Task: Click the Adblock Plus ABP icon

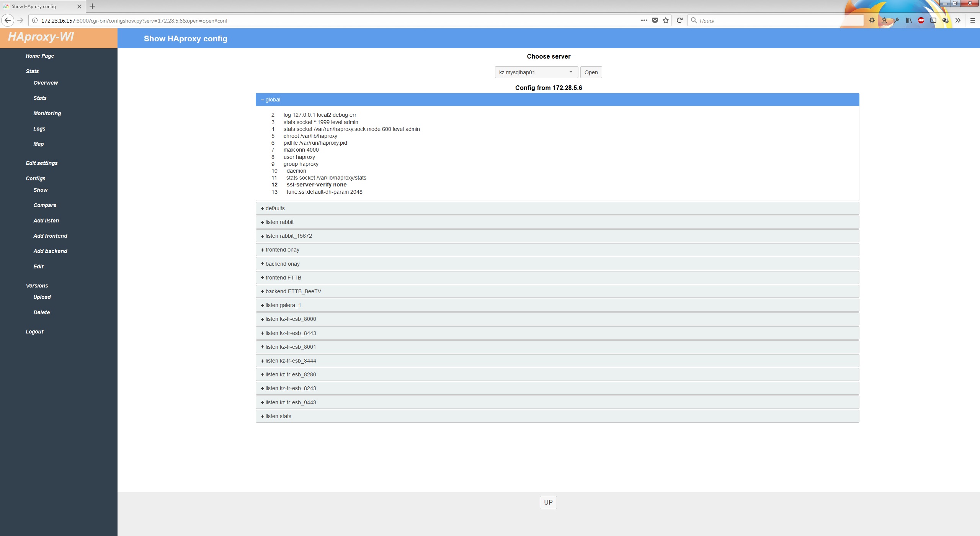Action: pos(921,20)
